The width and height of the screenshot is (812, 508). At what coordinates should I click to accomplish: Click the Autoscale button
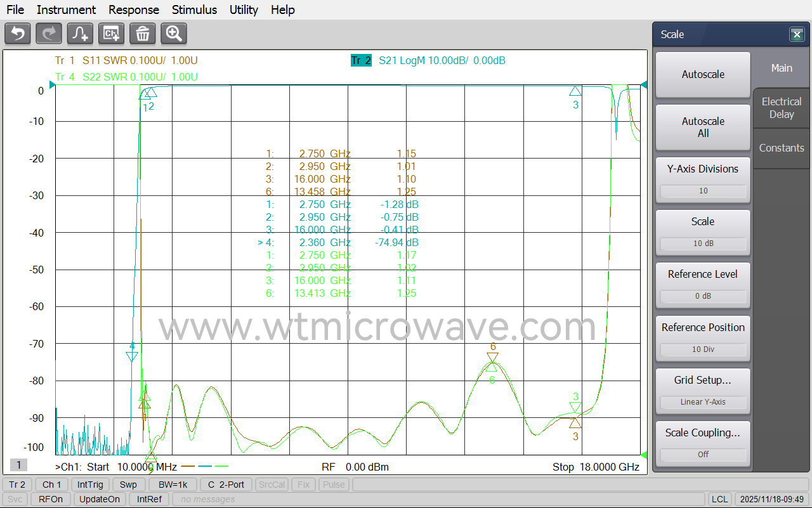[x=703, y=74]
